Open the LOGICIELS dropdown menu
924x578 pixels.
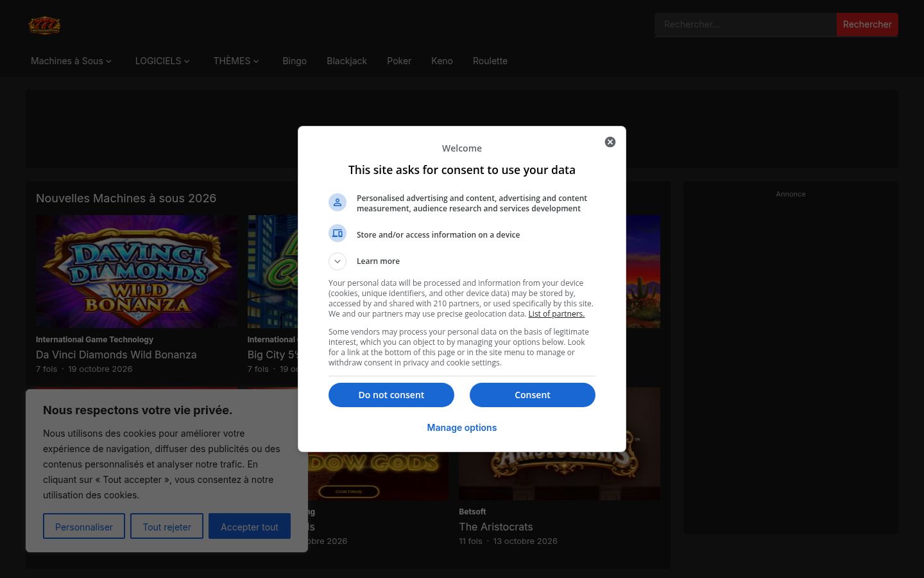162,61
